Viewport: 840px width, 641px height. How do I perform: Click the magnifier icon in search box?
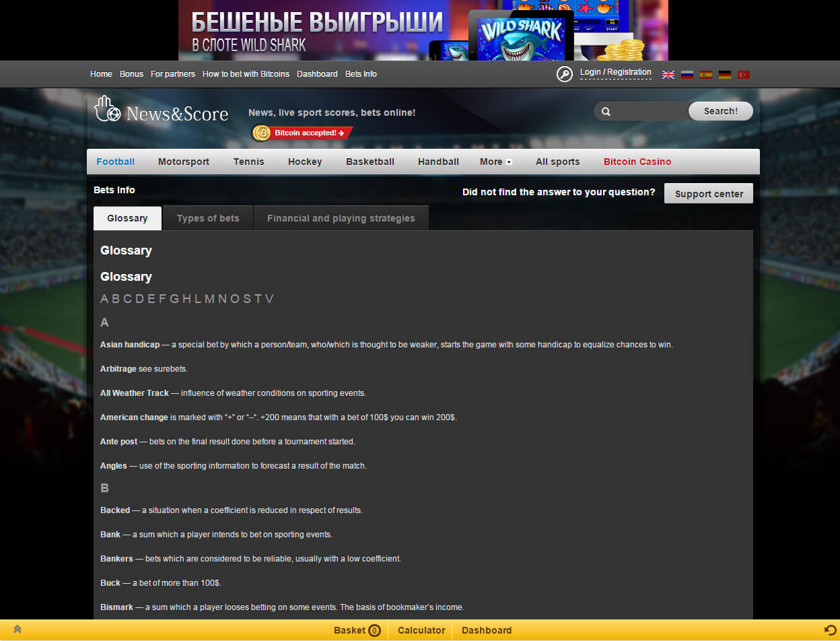pos(606,112)
